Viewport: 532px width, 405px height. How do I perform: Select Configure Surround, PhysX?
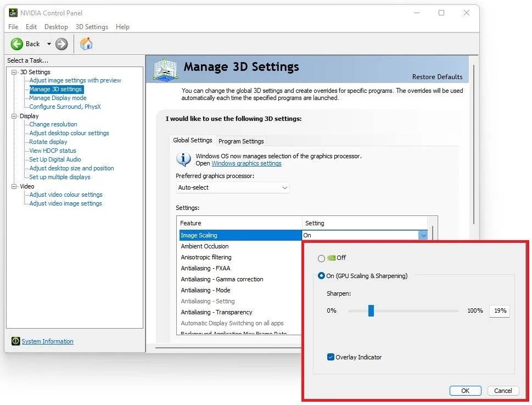coord(65,107)
